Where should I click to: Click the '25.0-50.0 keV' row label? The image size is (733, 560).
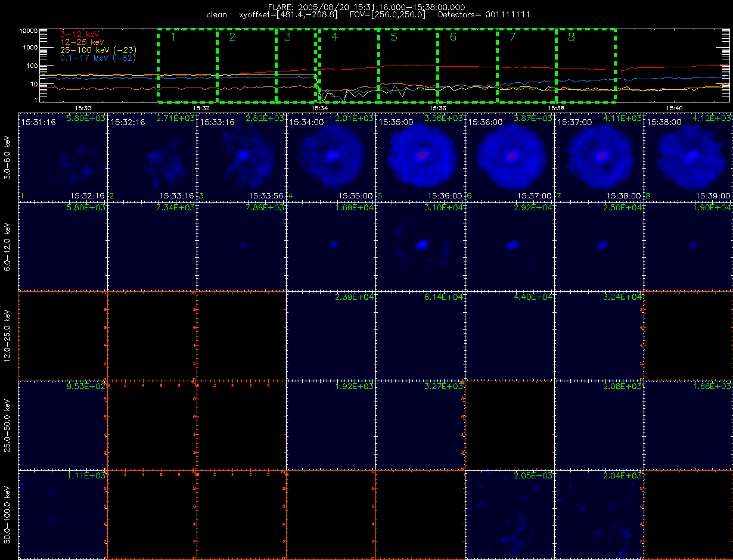pos(7,425)
